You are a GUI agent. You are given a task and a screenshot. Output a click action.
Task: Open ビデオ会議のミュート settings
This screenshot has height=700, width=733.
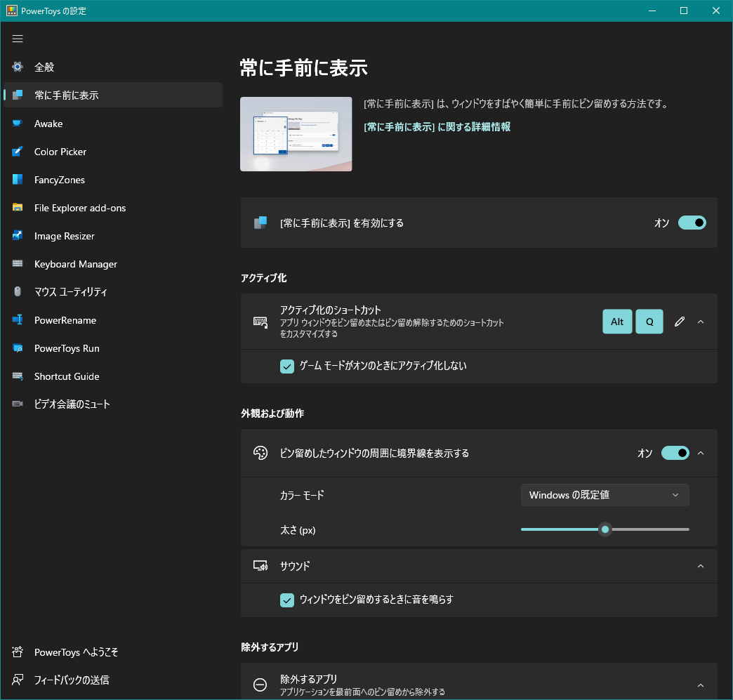pos(112,404)
